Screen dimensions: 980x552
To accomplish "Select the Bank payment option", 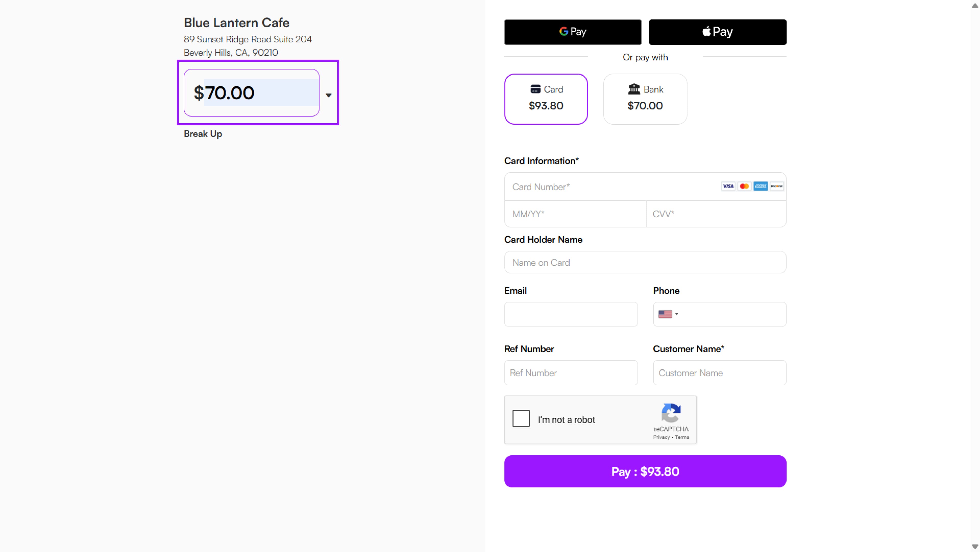I will pos(645,99).
